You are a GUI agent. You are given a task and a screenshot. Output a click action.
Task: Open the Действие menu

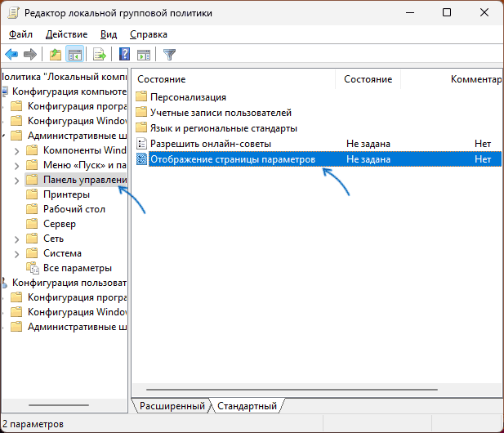point(66,34)
